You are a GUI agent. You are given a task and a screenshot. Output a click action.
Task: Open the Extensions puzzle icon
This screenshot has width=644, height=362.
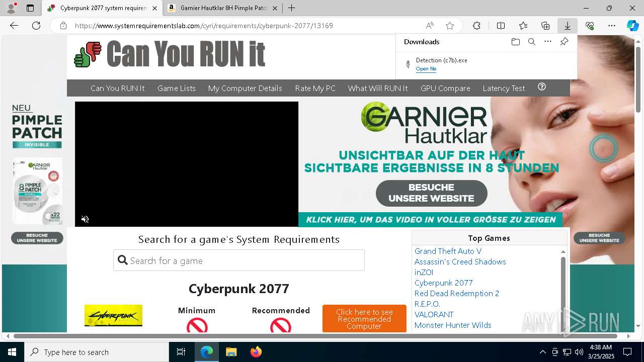point(476,26)
